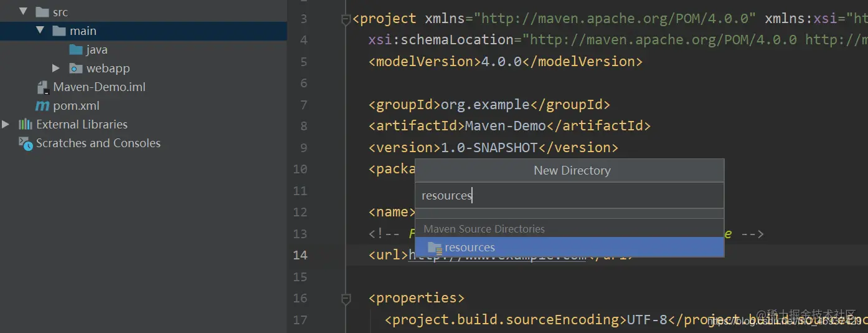Click the resources suggestion folder icon
The image size is (868, 333).
435,248
